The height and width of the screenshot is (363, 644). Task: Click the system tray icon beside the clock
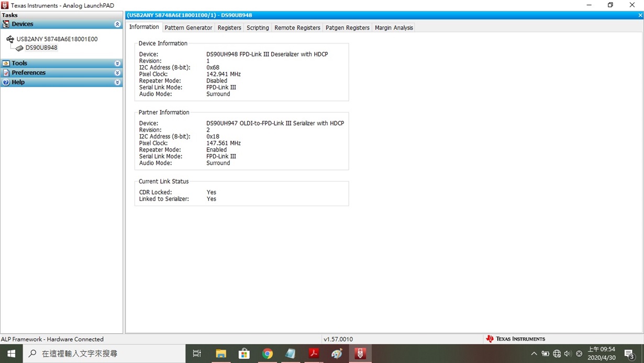coord(579,354)
